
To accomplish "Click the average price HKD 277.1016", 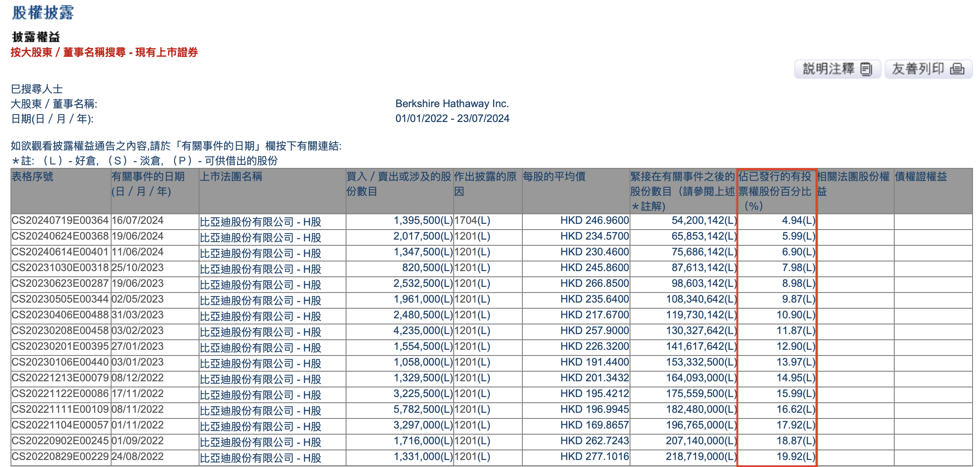I will (595, 457).
